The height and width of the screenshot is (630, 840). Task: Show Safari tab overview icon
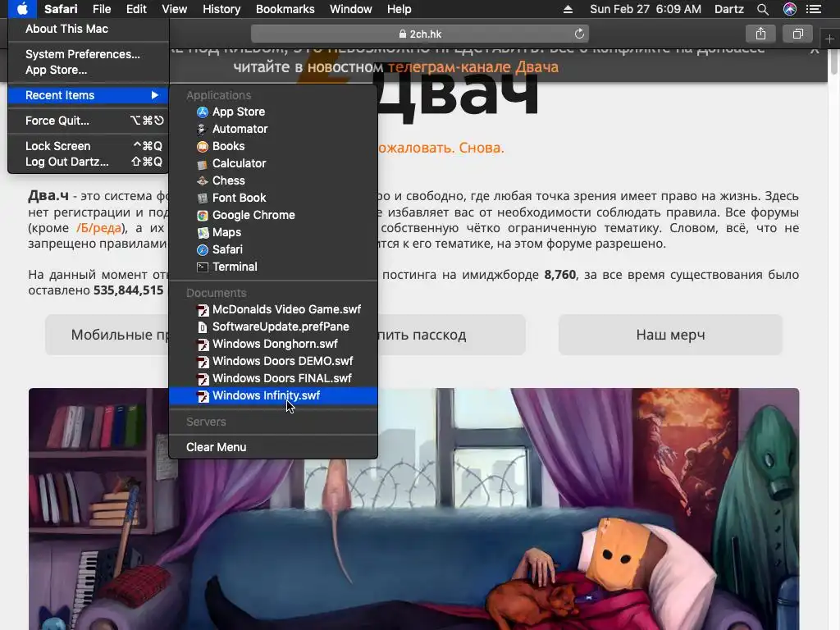pyautogui.click(x=797, y=34)
